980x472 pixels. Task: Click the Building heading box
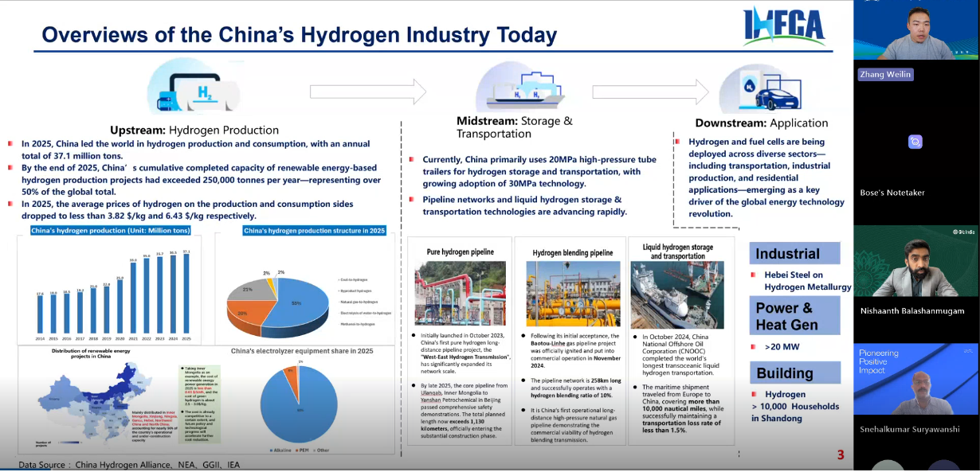[x=794, y=373]
